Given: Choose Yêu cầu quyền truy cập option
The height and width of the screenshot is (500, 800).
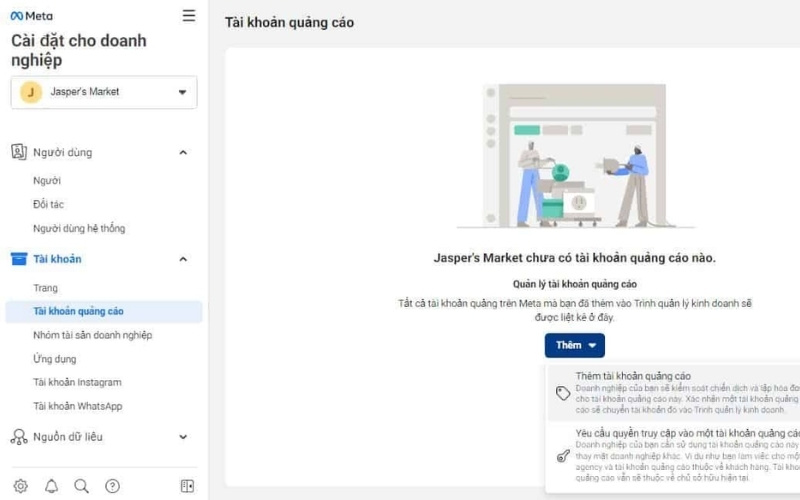Looking at the screenshot, I should (673, 455).
